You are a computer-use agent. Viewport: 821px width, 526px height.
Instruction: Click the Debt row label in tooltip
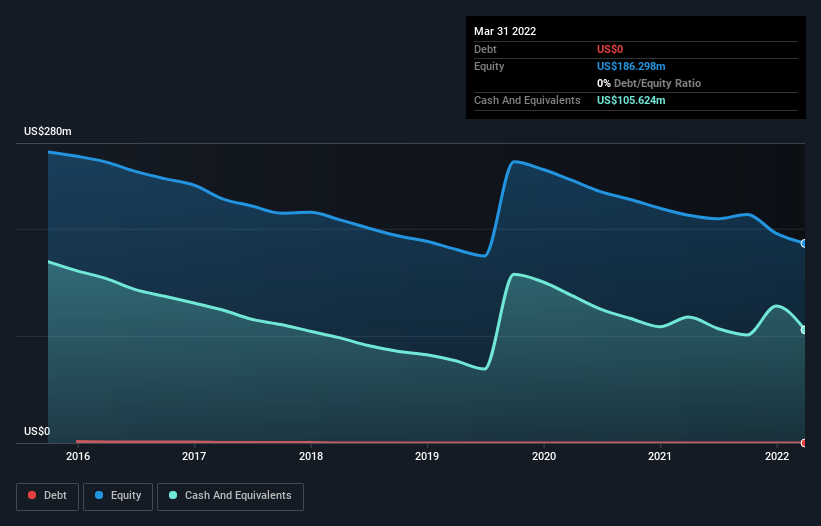click(485, 49)
